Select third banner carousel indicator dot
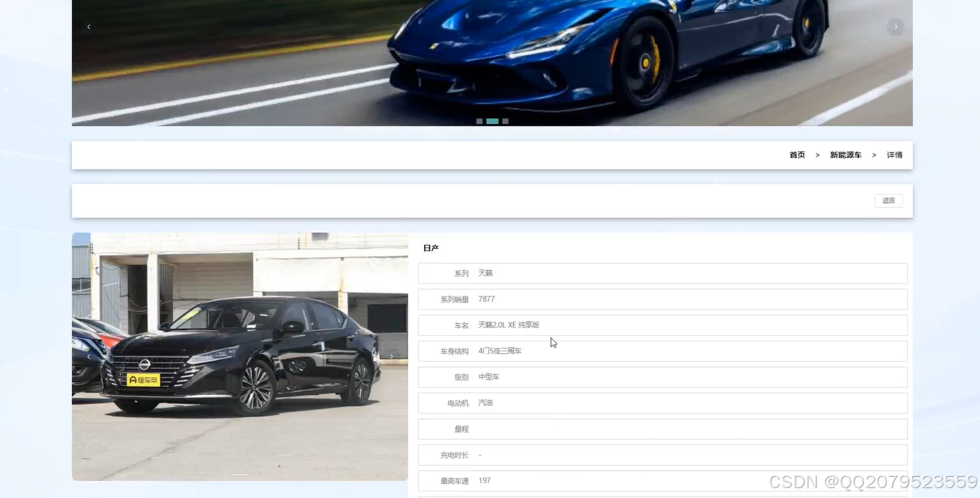Viewport: 980px width, 498px height. click(x=505, y=121)
